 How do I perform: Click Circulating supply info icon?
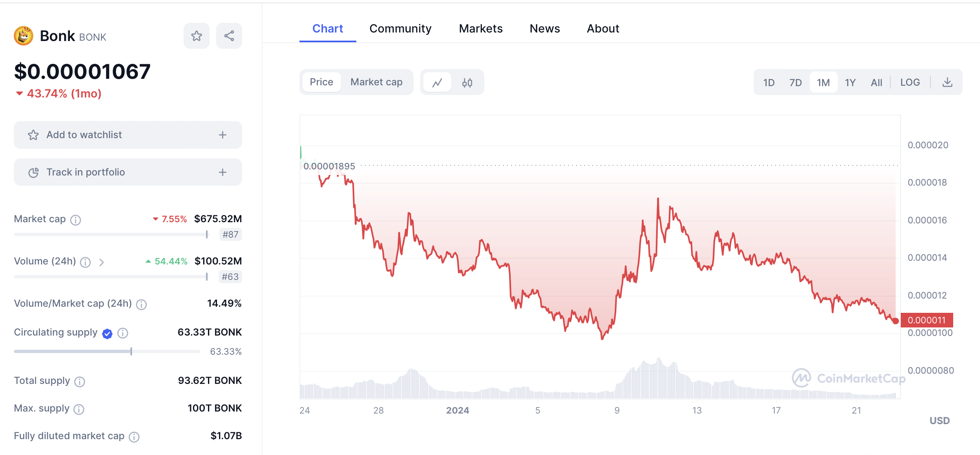[123, 333]
